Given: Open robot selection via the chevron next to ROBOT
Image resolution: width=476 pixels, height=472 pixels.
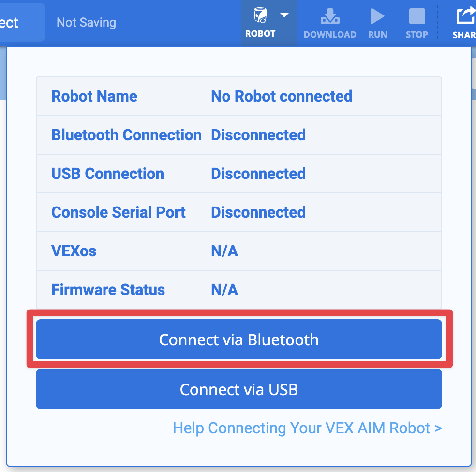Looking at the screenshot, I should tap(283, 15).
